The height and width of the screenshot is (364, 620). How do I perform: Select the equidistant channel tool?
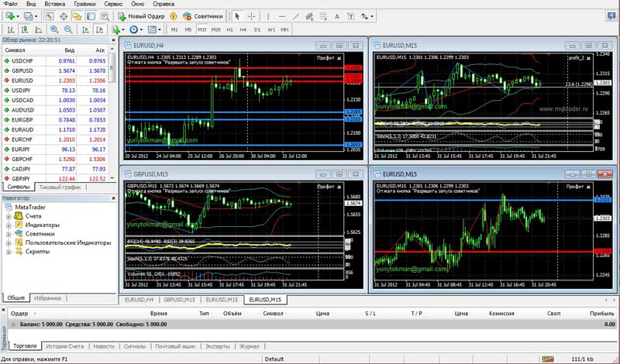point(309,16)
